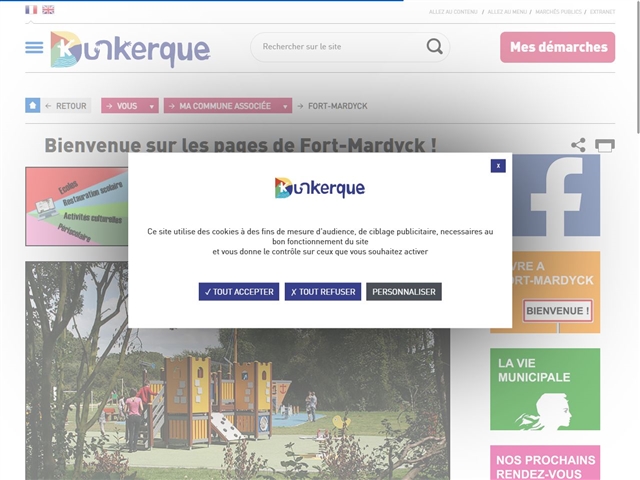The width and height of the screenshot is (640, 480).
Task: Follow 'ALLEZ AU MENU' link
Action: click(507, 12)
